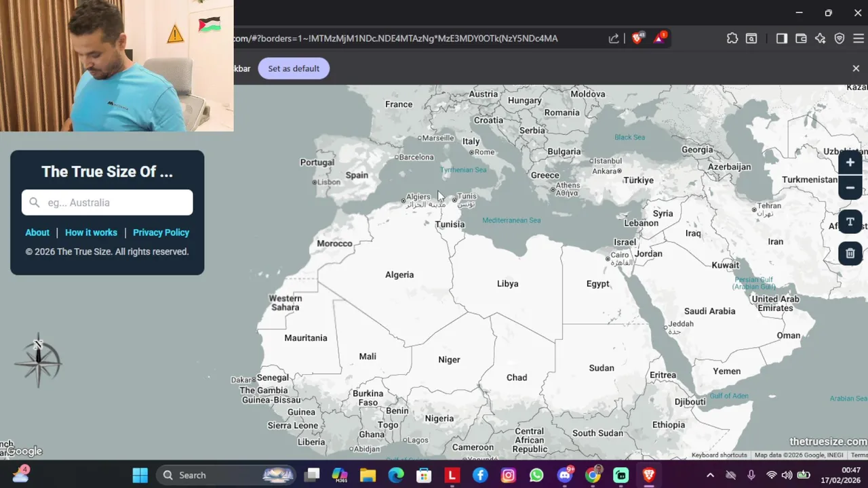Open the Windows Start button

click(140, 475)
